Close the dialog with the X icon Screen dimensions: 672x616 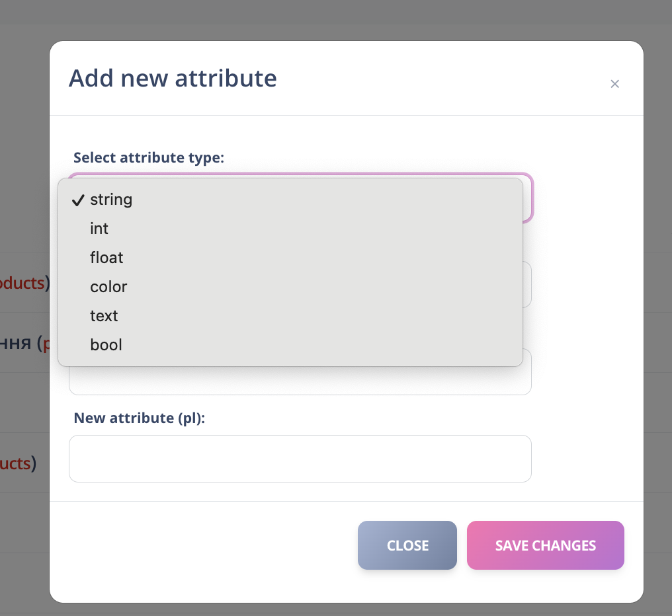(x=614, y=84)
